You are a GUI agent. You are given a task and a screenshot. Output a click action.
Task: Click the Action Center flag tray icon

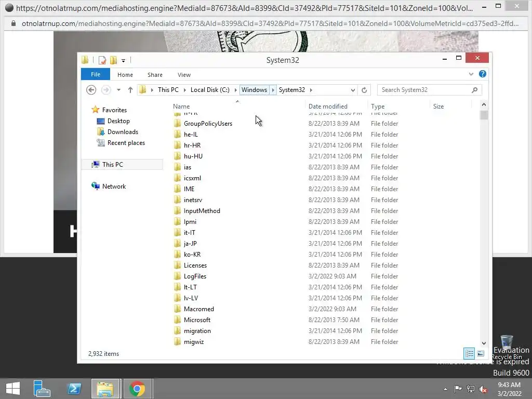point(458,389)
